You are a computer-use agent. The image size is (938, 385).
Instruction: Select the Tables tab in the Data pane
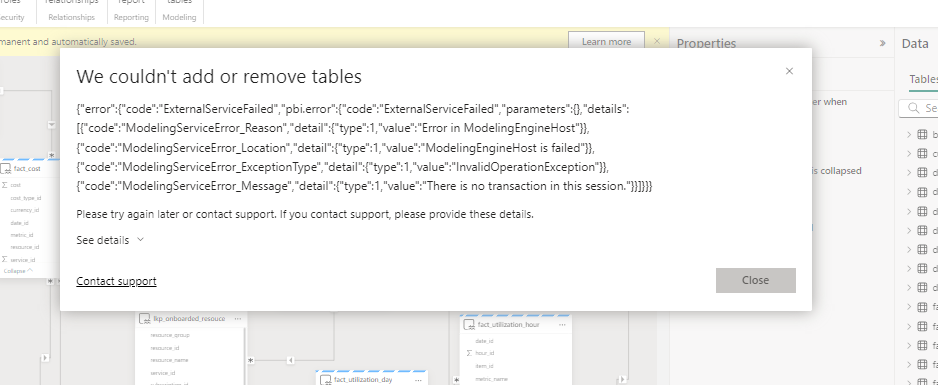click(x=923, y=80)
